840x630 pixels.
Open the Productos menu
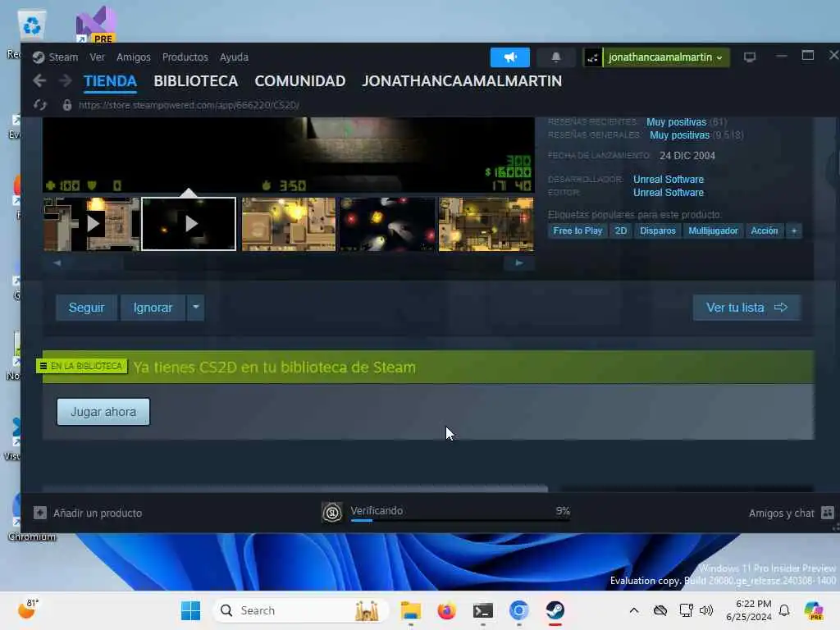pyautogui.click(x=185, y=57)
